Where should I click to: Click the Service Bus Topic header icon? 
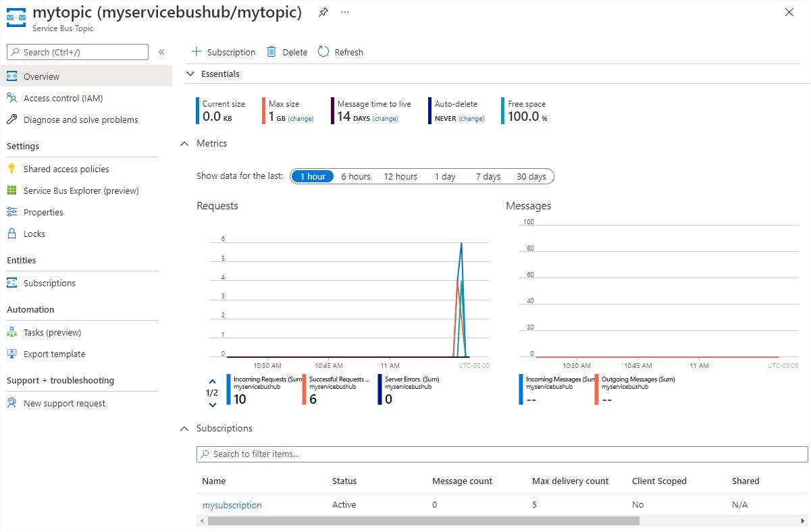(16, 16)
